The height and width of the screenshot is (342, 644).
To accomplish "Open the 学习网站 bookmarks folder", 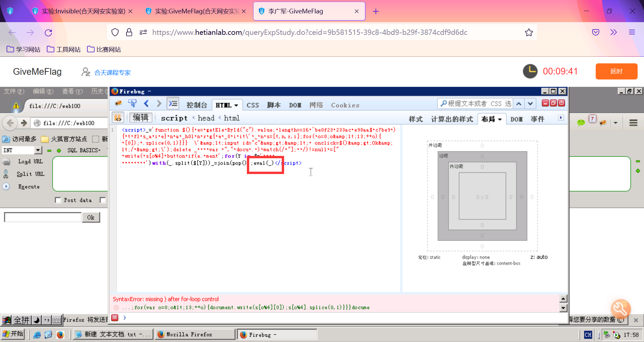I will [23, 50].
